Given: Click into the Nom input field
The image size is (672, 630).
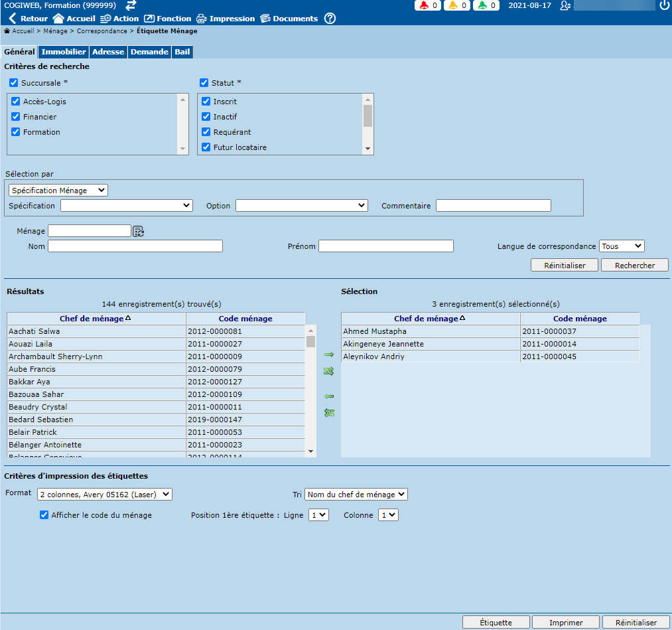Looking at the screenshot, I should click(x=135, y=246).
